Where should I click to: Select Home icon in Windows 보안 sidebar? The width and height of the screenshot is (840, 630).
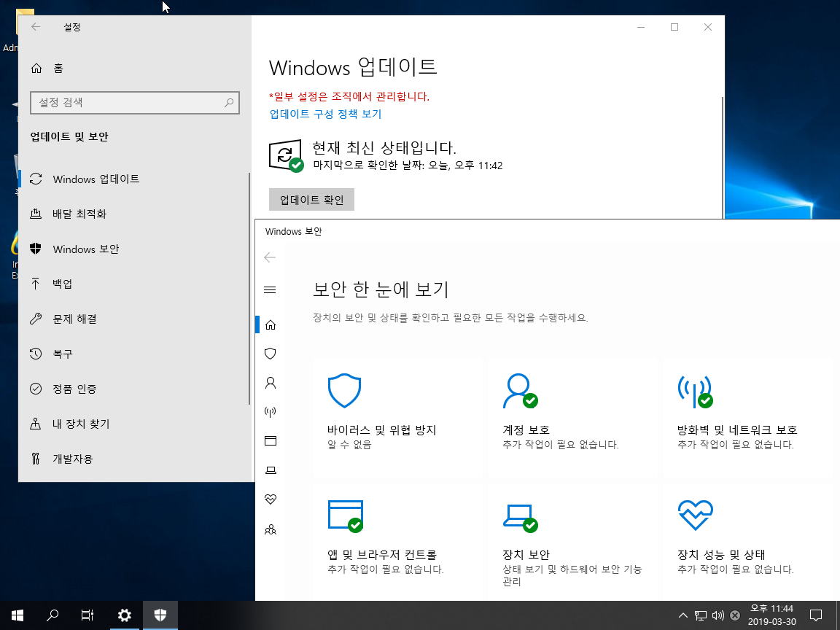tap(271, 324)
